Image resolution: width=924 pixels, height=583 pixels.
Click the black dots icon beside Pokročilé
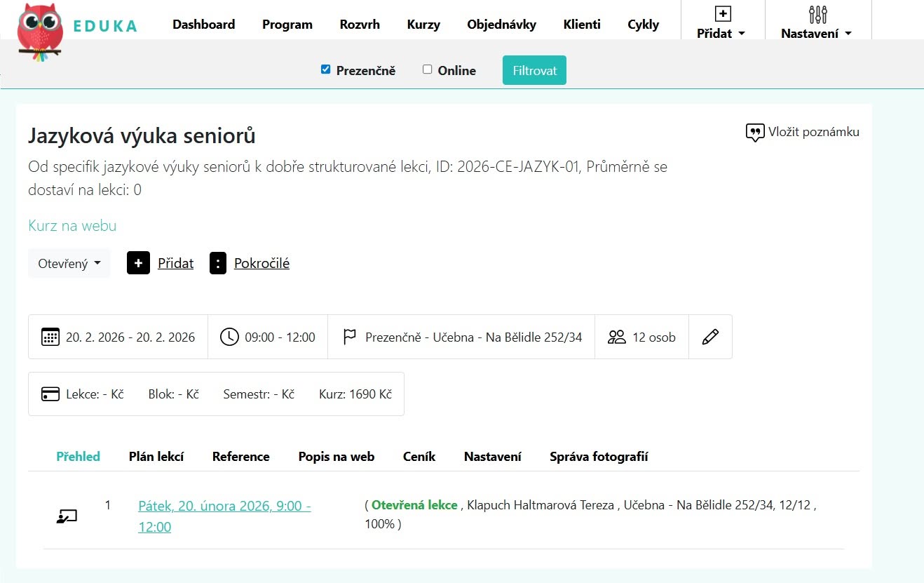coord(218,263)
